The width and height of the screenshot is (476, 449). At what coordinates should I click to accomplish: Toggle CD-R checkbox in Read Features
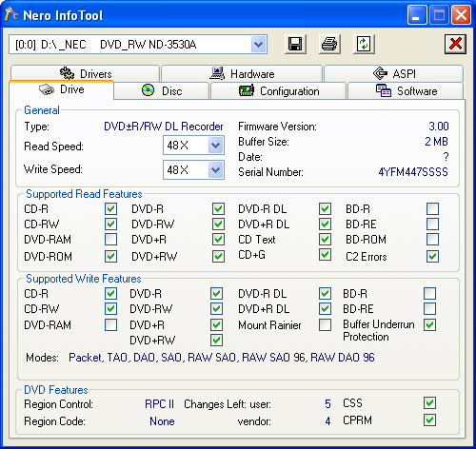[x=110, y=209]
